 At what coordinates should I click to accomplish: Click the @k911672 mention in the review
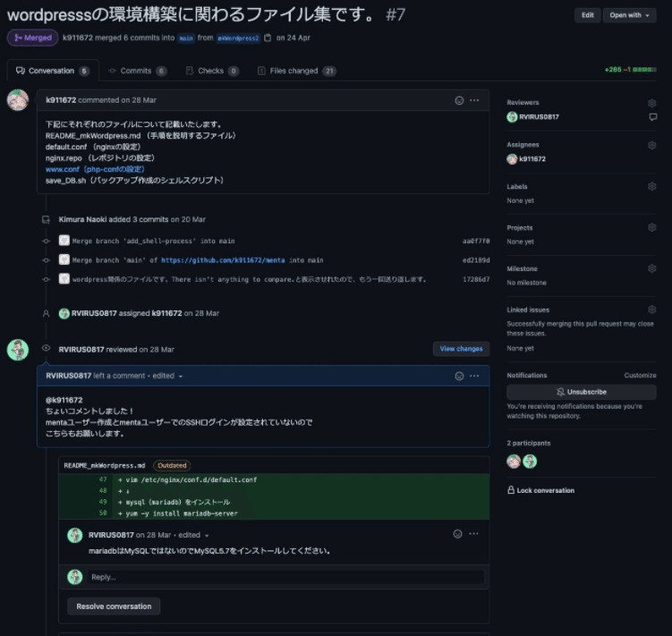[x=64, y=400]
